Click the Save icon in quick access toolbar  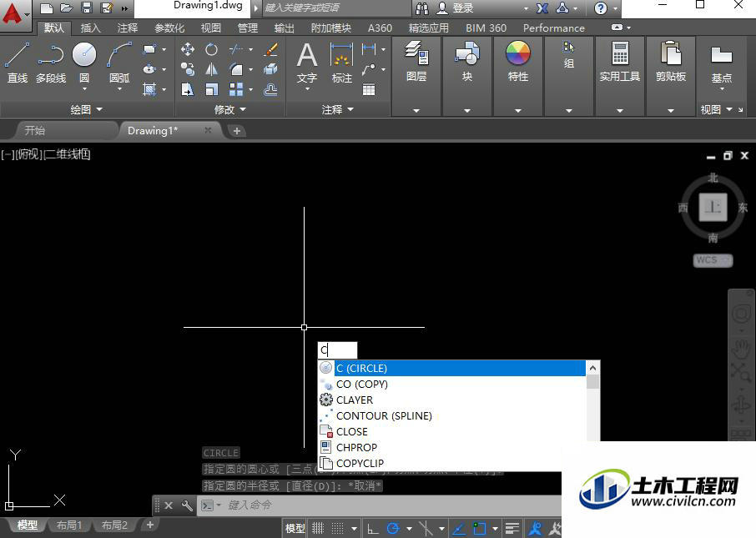86,8
